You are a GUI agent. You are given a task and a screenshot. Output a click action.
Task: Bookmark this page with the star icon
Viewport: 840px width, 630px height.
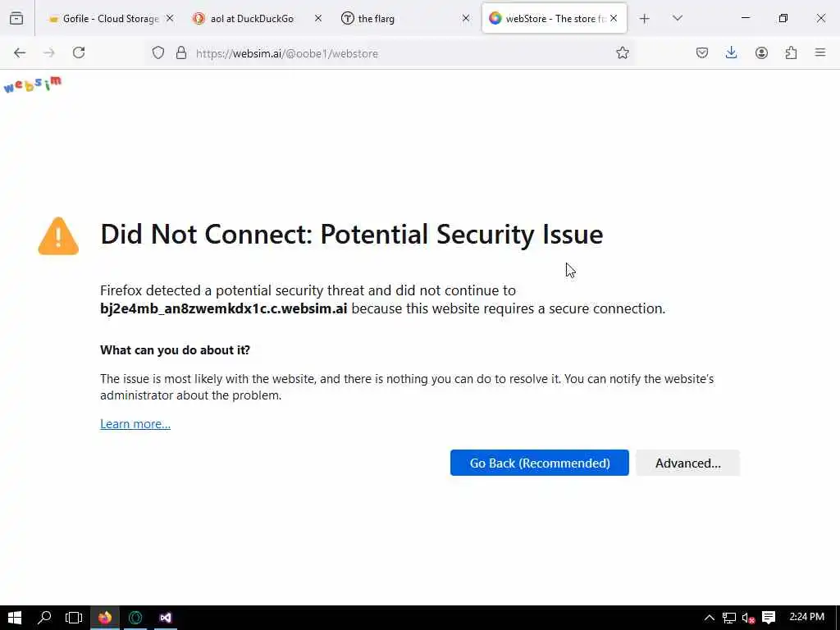click(x=623, y=52)
